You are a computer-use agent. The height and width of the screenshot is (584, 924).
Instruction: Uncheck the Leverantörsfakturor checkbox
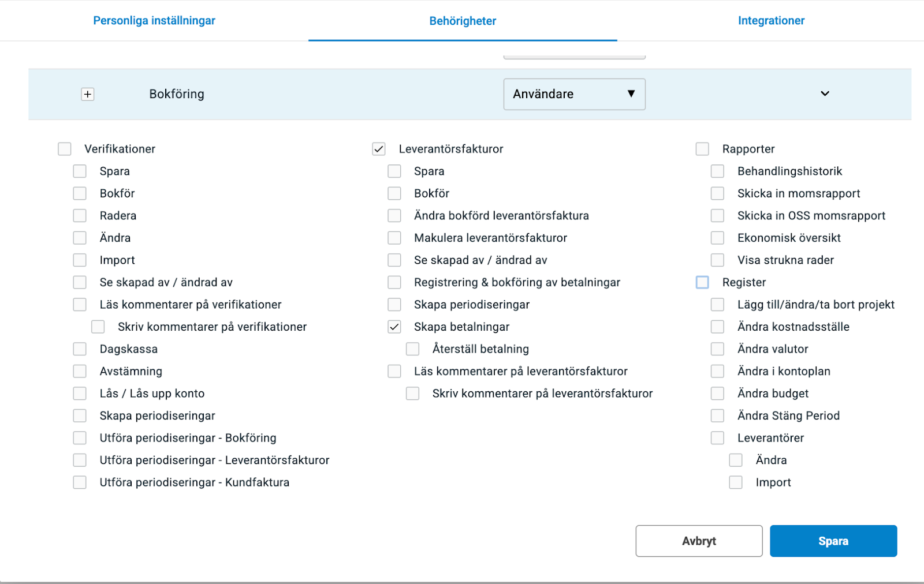(379, 149)
